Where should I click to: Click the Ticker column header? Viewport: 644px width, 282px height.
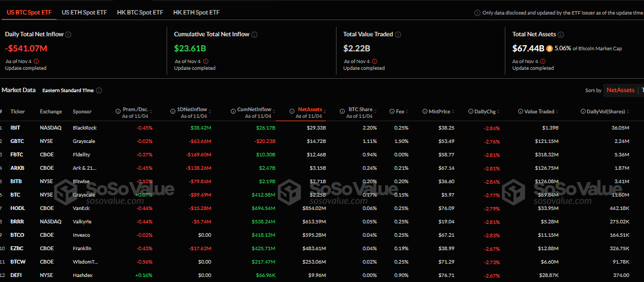18,112
